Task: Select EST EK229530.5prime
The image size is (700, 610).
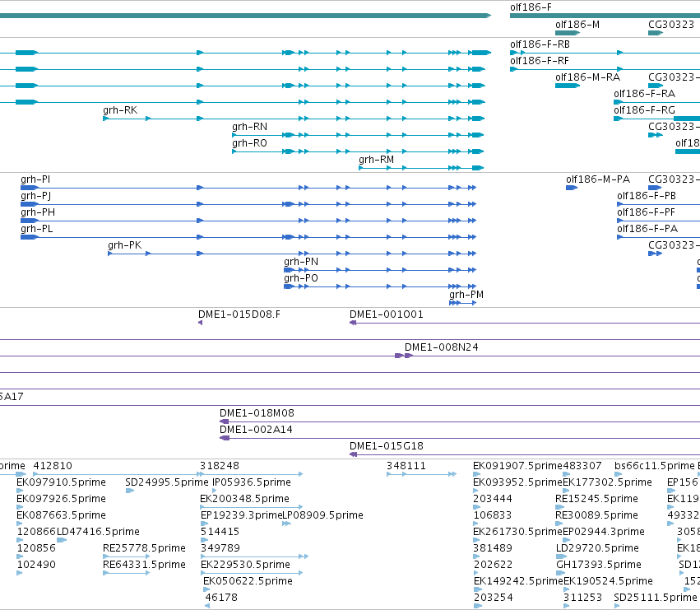Action: pyautogui.click(x=246, y=566)
